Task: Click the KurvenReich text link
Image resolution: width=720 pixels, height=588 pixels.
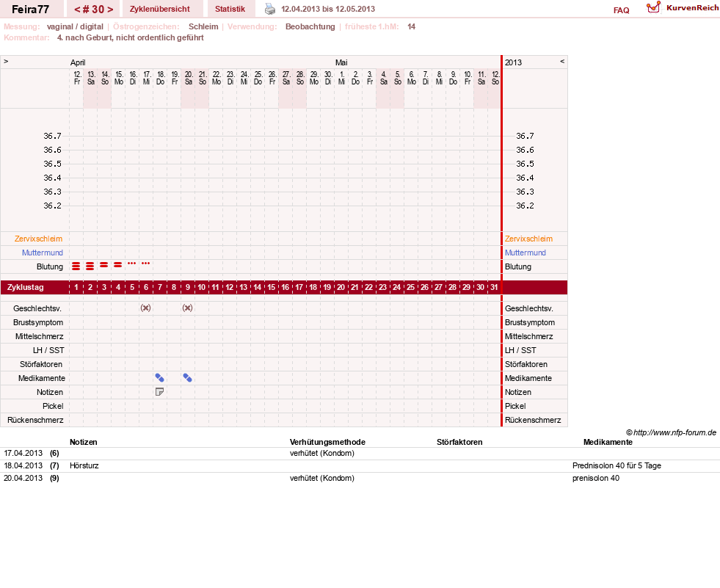Action: 692,8
